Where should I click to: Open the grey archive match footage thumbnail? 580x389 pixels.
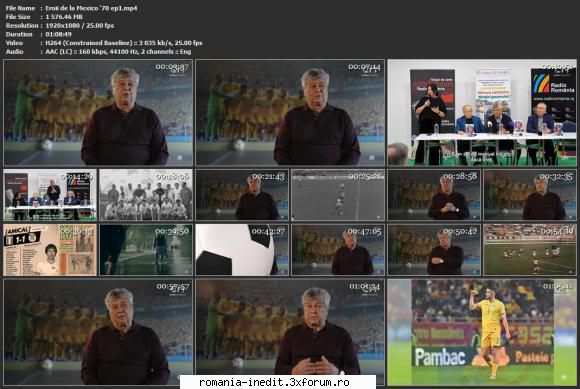pyautogui.click(x=338, y=195)
